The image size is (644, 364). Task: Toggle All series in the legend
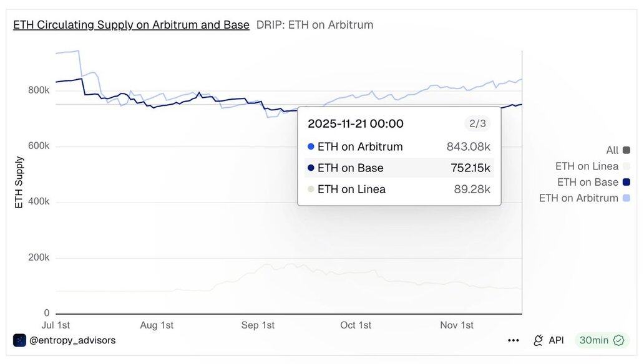coord(612,150)
